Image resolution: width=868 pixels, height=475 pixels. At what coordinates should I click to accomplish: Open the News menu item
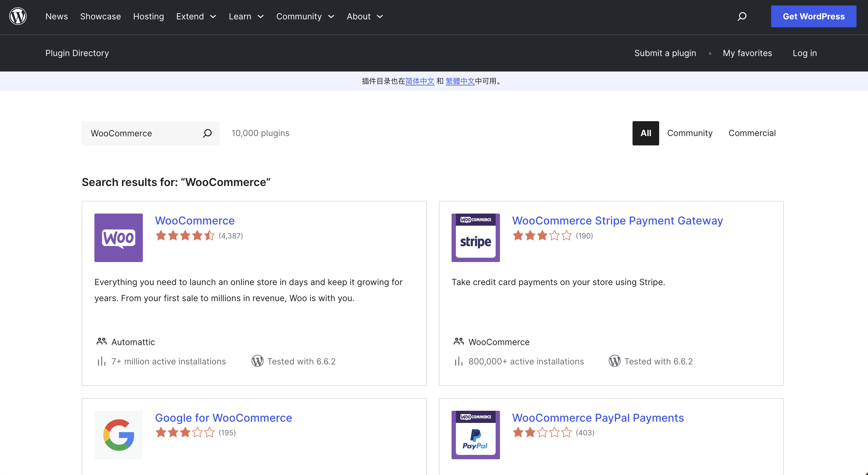pyautogui.click(x=57, y=17)
